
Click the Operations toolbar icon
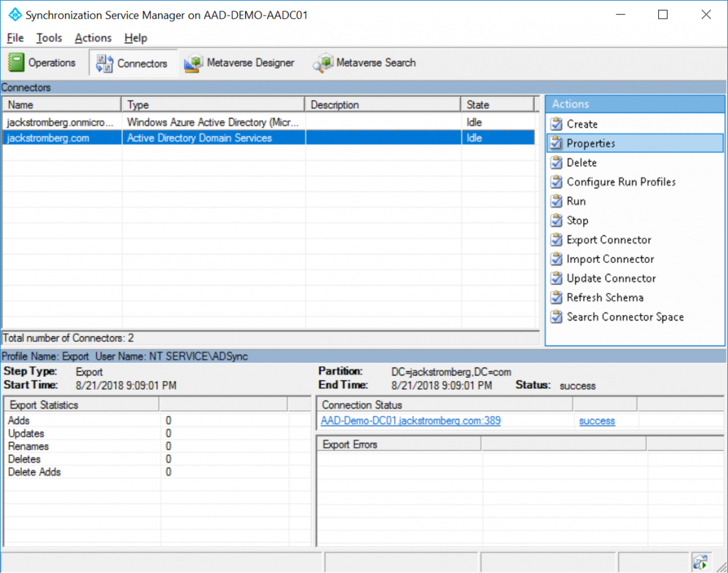click(16, 63)
